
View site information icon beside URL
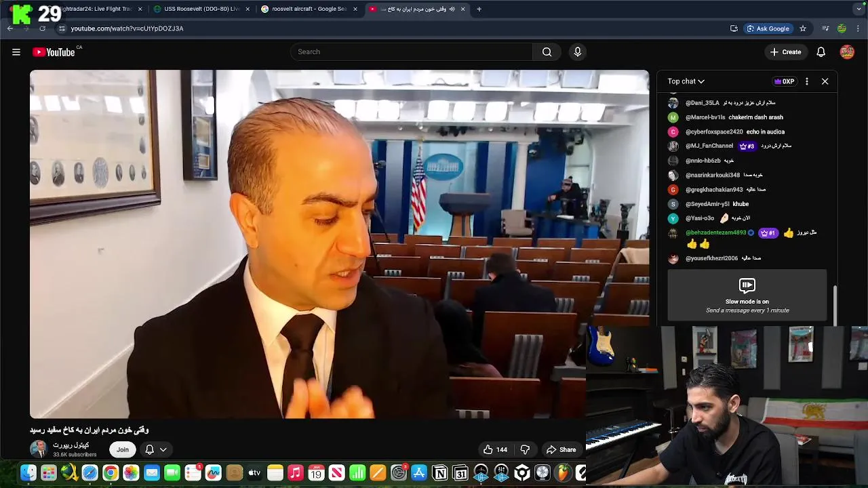tap(62, 28)
